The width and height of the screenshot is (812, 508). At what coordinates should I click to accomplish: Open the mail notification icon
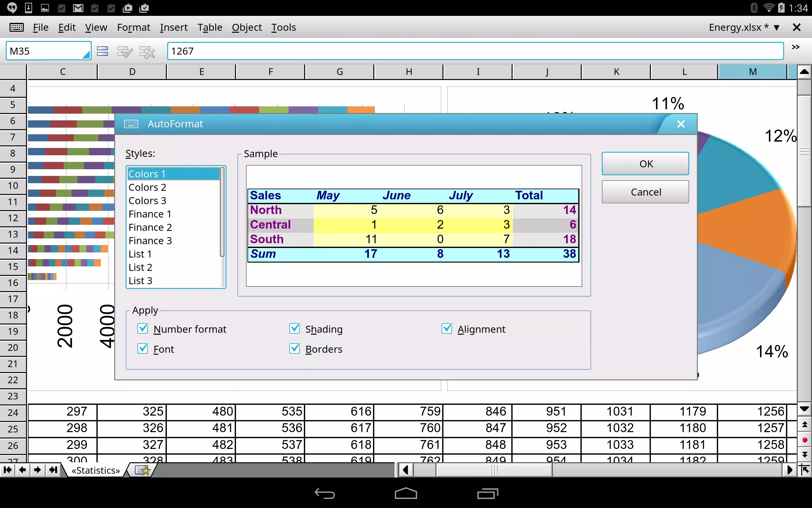(x=78, y=8)
